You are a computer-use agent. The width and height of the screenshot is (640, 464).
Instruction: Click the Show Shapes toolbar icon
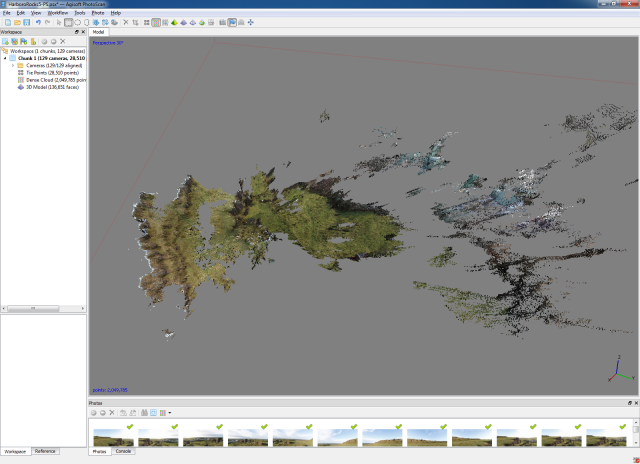pyautogui.click(x=241, y=22)
